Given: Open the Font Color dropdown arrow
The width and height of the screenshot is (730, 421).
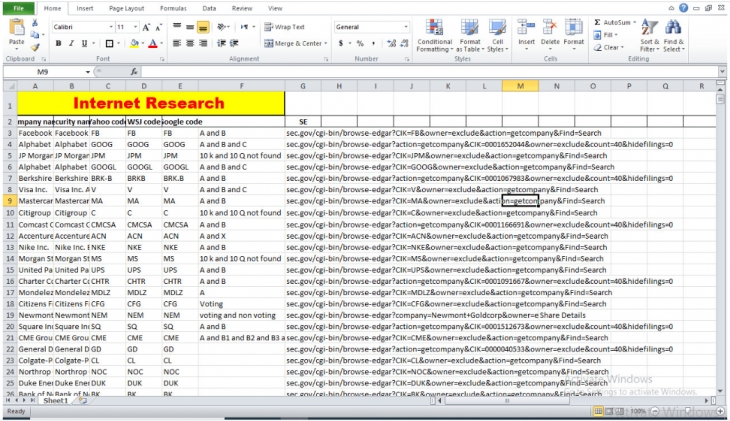Looking at the screenshot, I should click(x=162, y=43).
